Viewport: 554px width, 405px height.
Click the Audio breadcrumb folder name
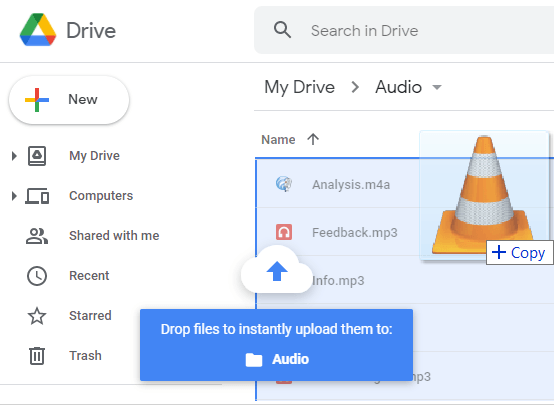(399, 87)
